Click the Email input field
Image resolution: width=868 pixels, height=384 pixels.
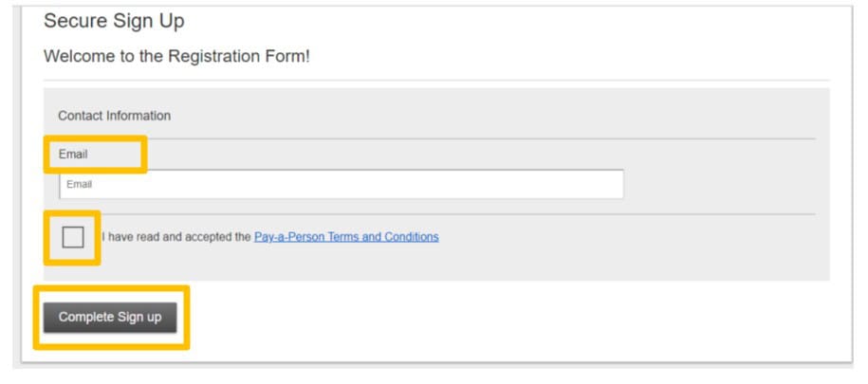[342, 184]
